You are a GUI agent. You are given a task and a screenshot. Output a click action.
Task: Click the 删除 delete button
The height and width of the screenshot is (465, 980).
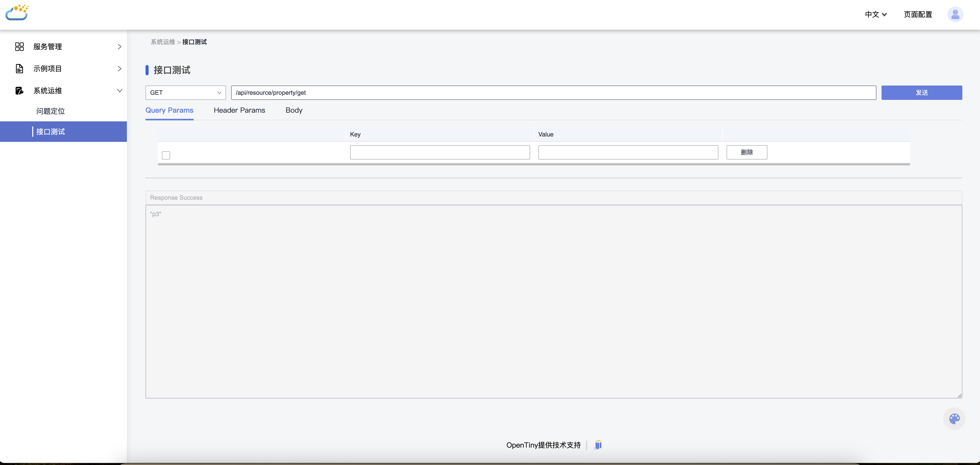(x=747, y=152)
